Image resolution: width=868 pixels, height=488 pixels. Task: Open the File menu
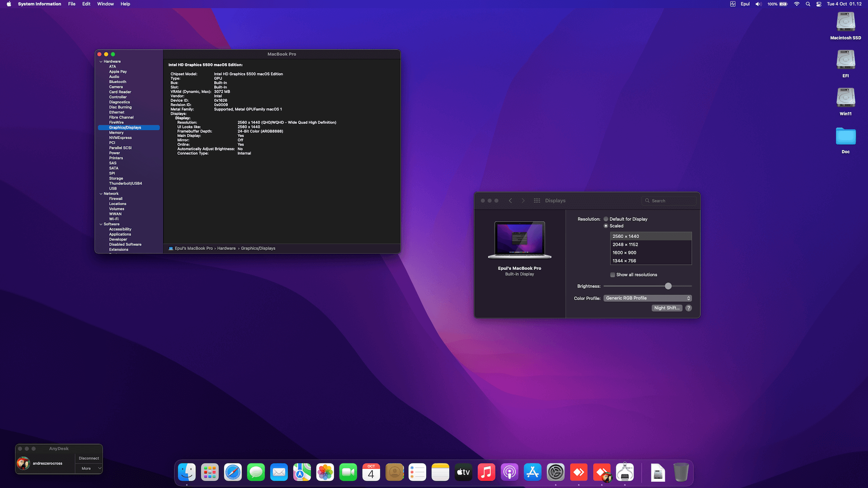pyautogui.click(x=72, y=4)
